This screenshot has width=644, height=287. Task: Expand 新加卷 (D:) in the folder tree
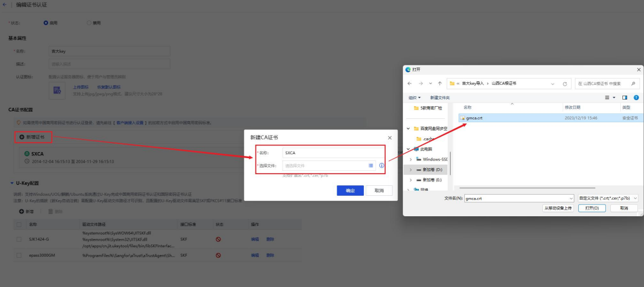411,169
